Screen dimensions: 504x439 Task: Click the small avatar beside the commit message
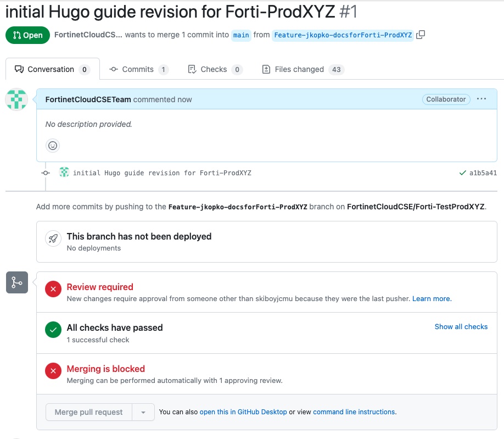(64, 173)
